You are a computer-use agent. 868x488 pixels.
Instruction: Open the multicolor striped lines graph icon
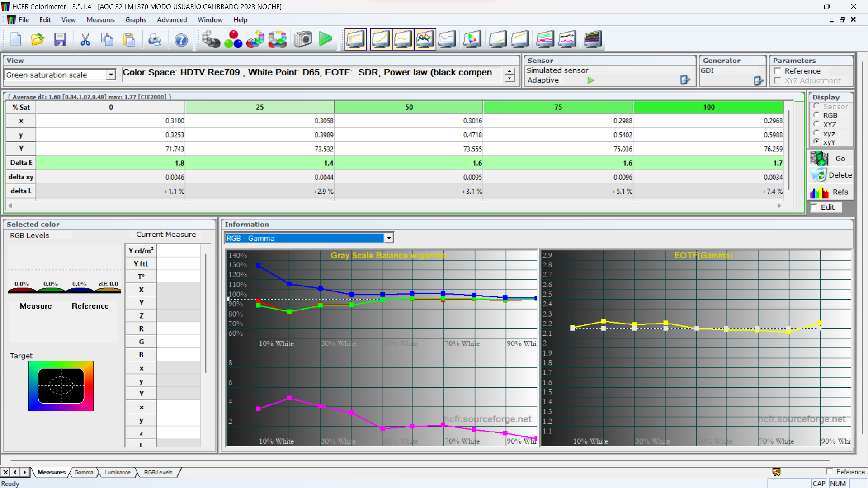coord(545,39)
